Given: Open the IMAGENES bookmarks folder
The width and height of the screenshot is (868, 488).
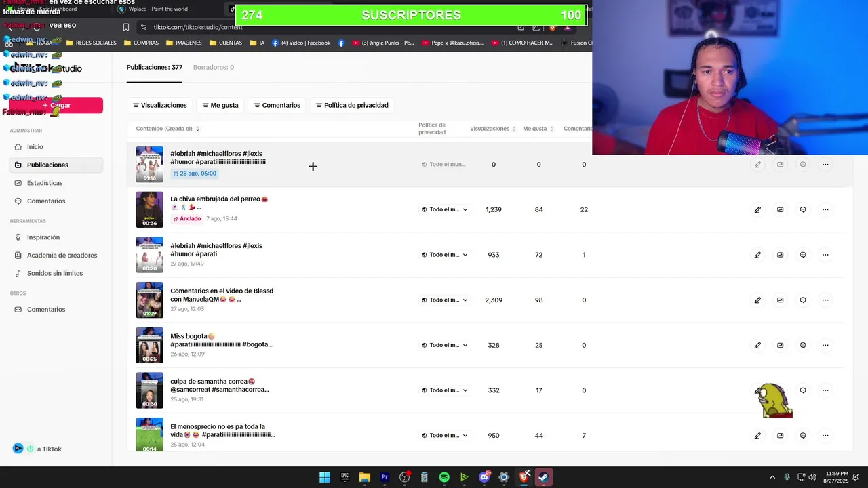Looking at the screenshot, I should [x=184, y=43].
